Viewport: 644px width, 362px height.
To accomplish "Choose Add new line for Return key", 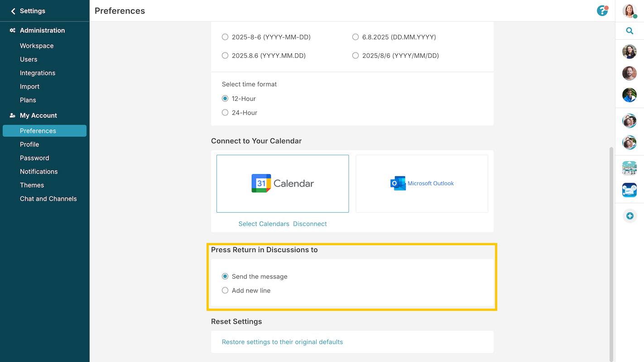I will coord(225,290).
